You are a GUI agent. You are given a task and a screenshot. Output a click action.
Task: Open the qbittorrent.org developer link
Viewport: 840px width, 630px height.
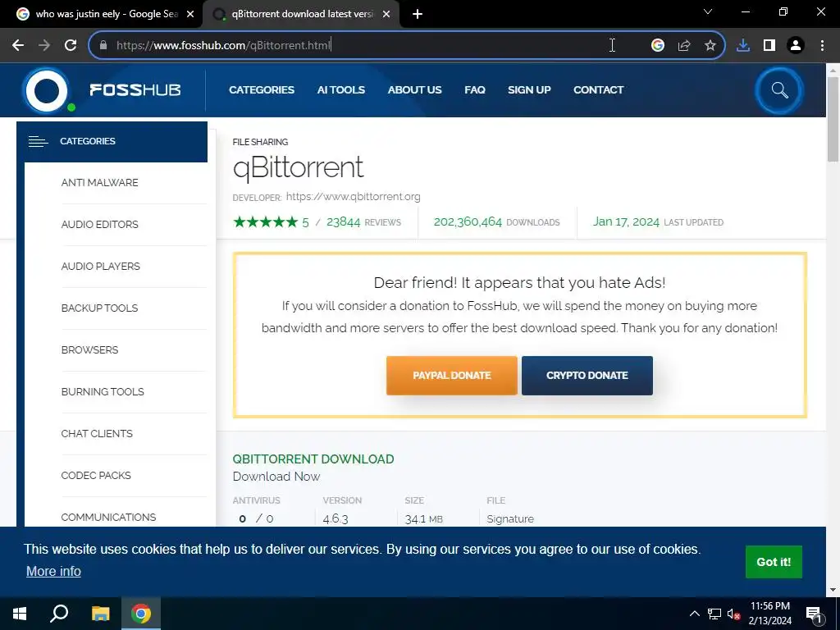click(x=353, y=197)
